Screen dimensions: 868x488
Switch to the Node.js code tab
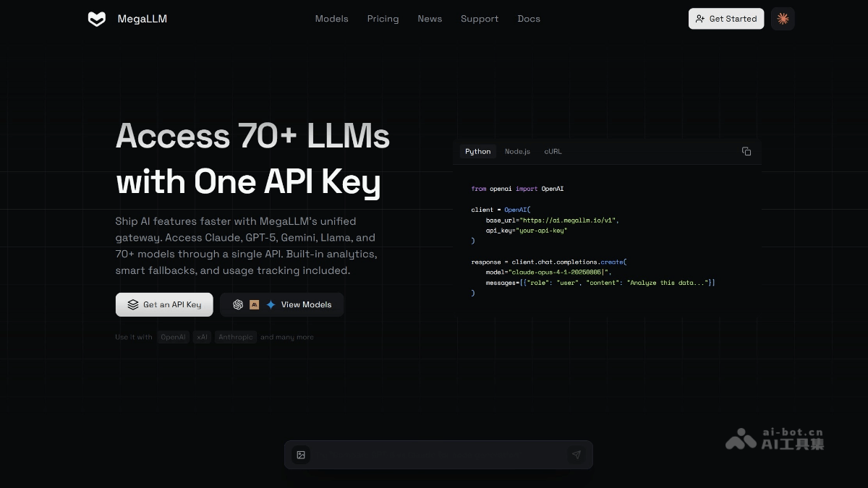(517, 151)
